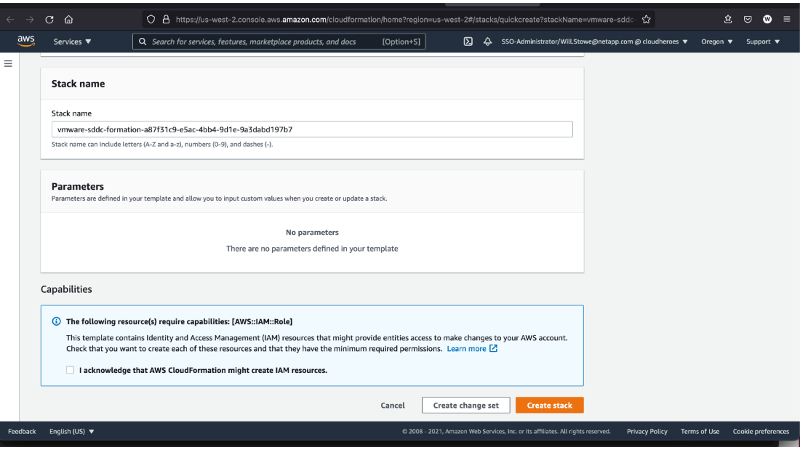
Task: Open the notifications bell icon
Action: pos(487,42)
